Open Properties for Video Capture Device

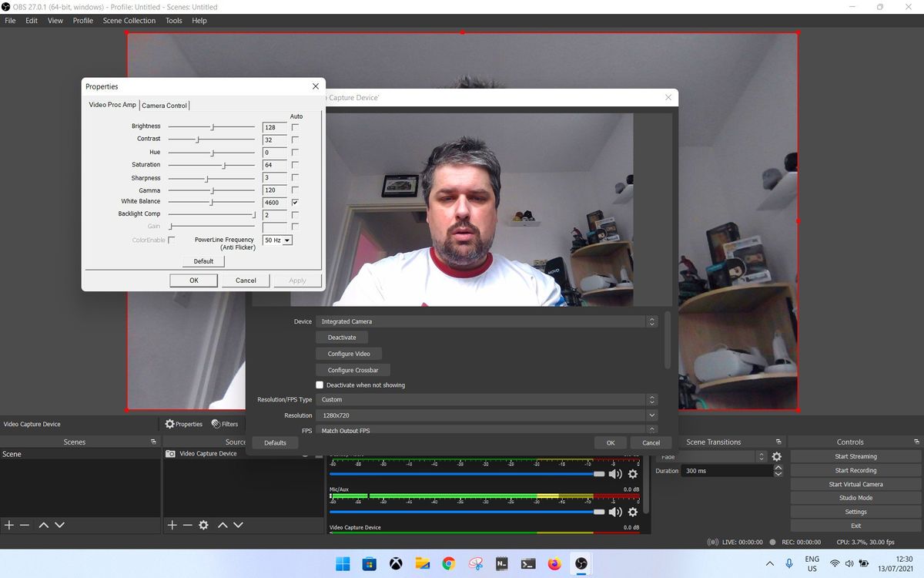coord(183,423)
